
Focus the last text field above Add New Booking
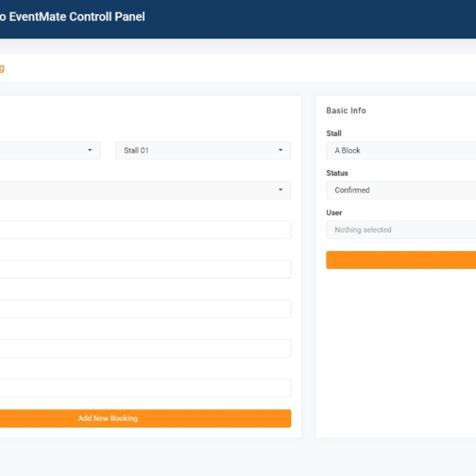click(144, 388)
